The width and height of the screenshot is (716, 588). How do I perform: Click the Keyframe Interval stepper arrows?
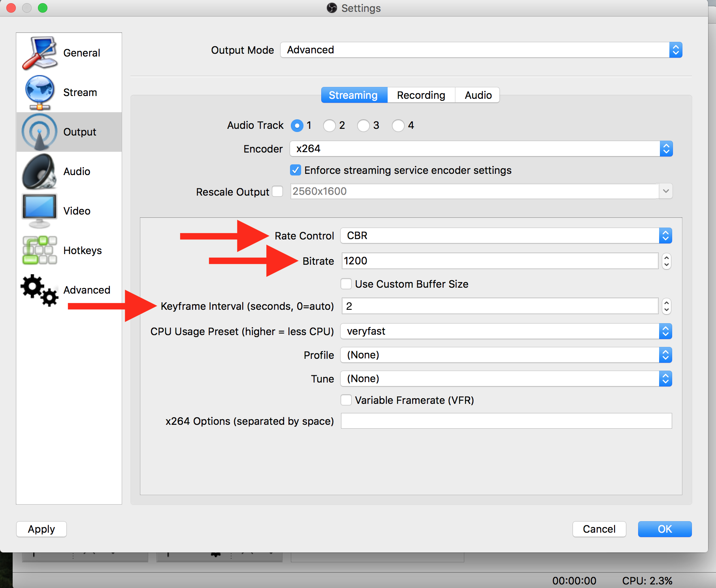pyautogui.click(x=667, y=306)
